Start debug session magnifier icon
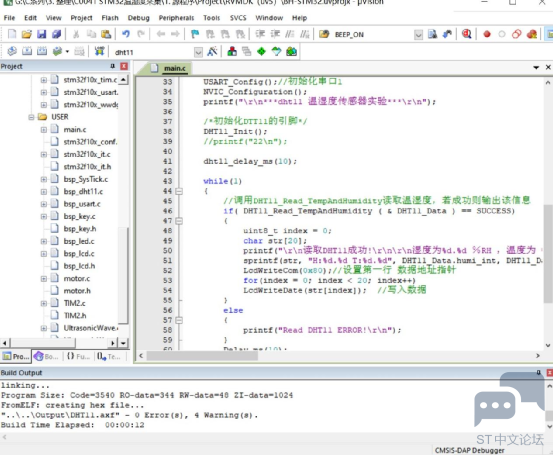Screen dimensions: 553x455 [x=467, y=34]
